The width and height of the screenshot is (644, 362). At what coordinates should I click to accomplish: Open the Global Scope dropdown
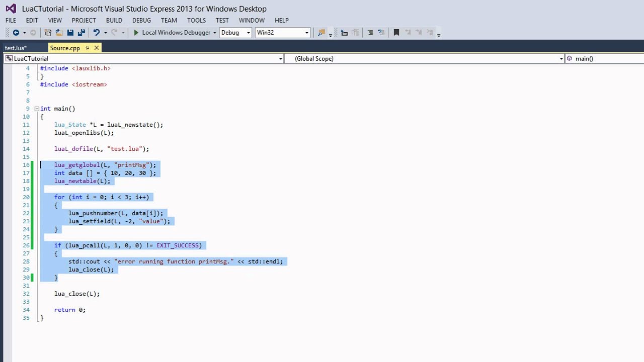tap(561, 59)
